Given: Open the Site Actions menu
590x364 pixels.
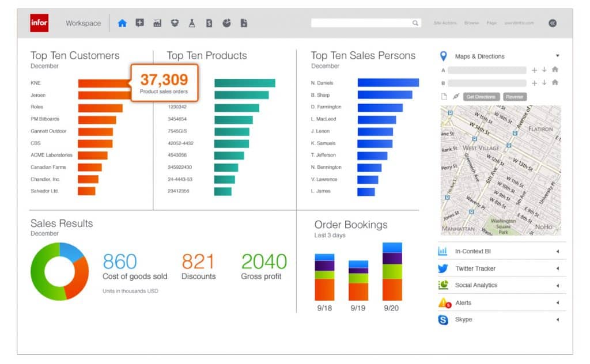Looking at the screenshot, I should [445, 23].
